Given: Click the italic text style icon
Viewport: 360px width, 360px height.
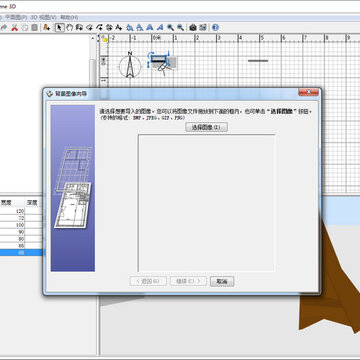Looking at the screenshot, I should pos(160,28).
